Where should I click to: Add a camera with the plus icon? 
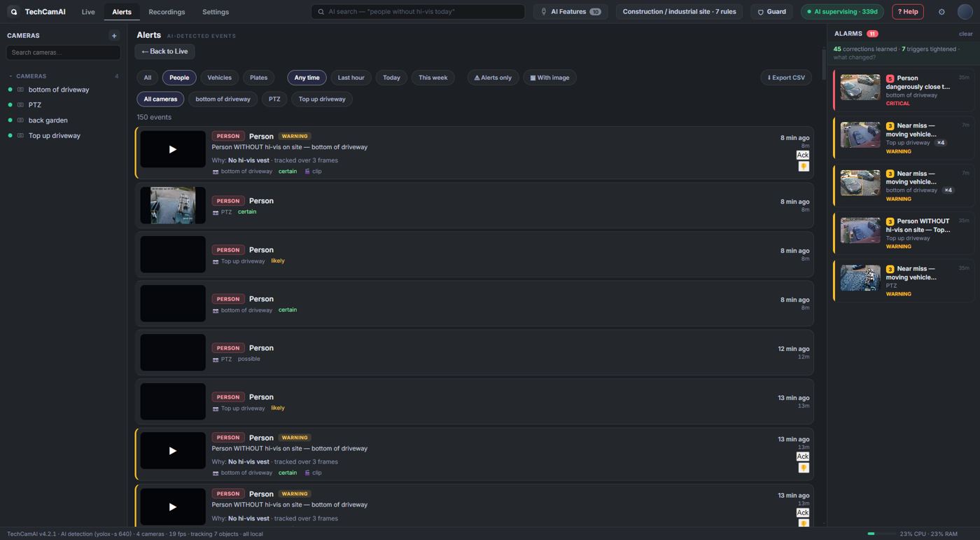point(114,36)
